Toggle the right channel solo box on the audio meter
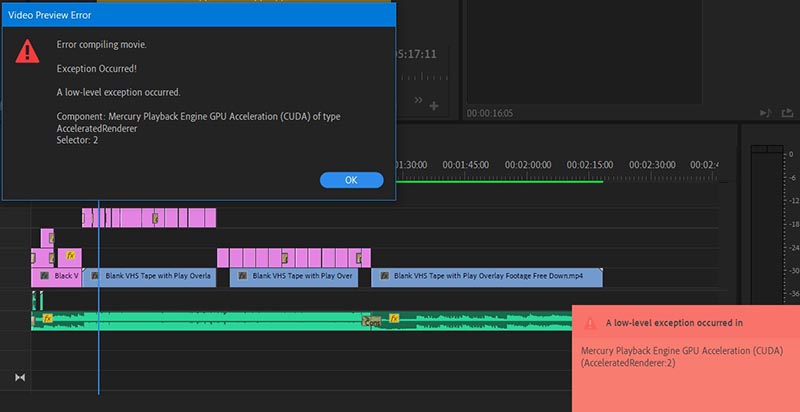This screenshot has width=800, height=412. 775,149
